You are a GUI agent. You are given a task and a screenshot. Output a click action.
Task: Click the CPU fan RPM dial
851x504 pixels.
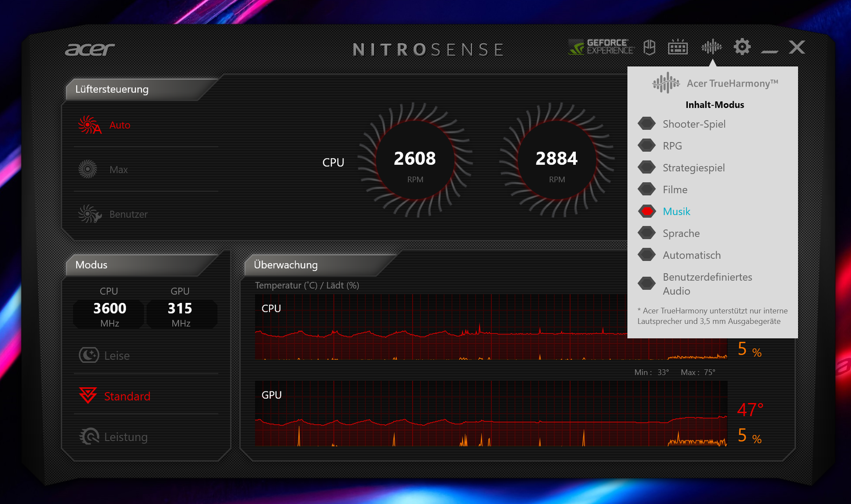tap(415, 160)
